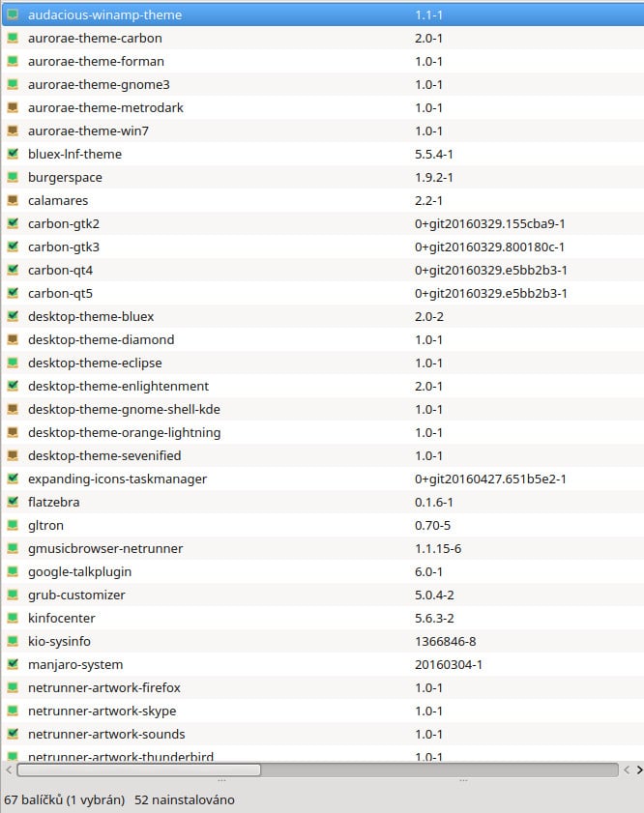Select the gltron package name
This screenshot has width=644, height=813.
pos(45,525)
